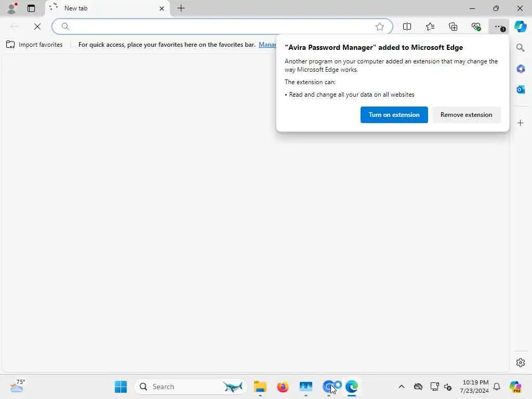The image size is (532, 399).
Task: Open File Explorer from taskbar
Action: [x=260, y=387]
